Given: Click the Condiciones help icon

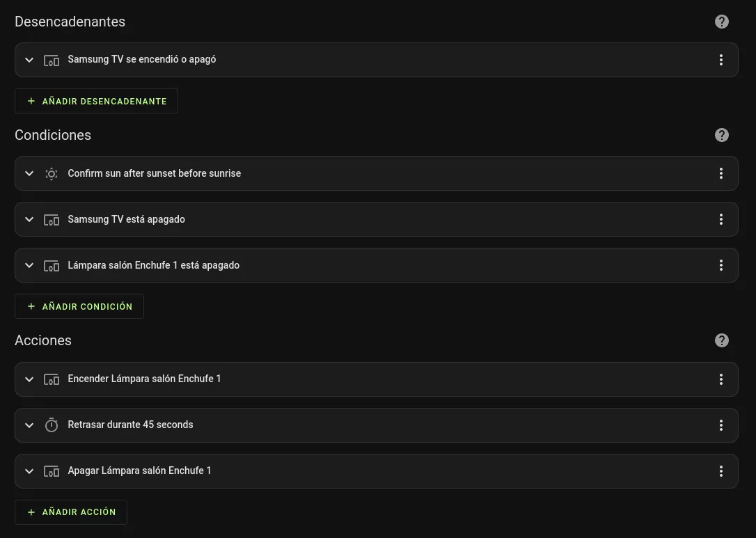Looking at the screenshot, I should point(721,134).
